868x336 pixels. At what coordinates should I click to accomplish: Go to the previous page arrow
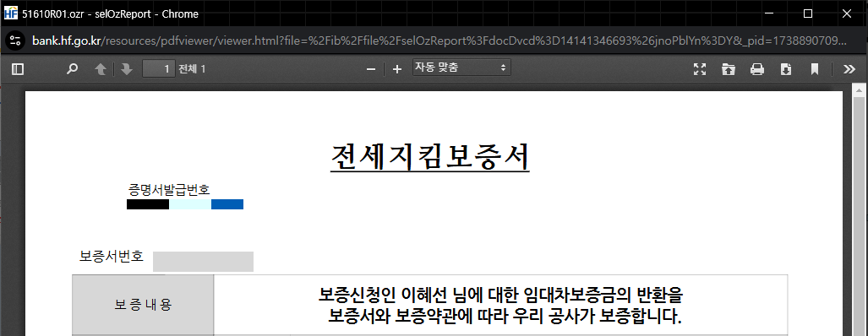(101, 69)
